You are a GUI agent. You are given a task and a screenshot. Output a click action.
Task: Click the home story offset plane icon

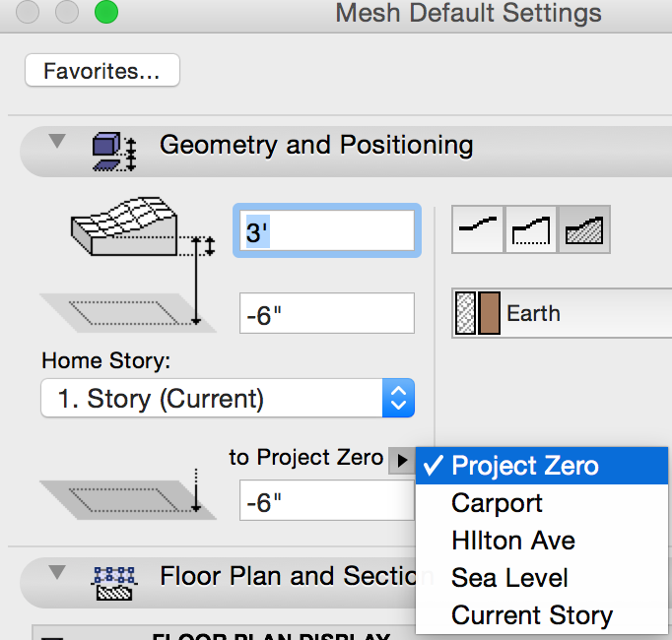pos(120,310)
